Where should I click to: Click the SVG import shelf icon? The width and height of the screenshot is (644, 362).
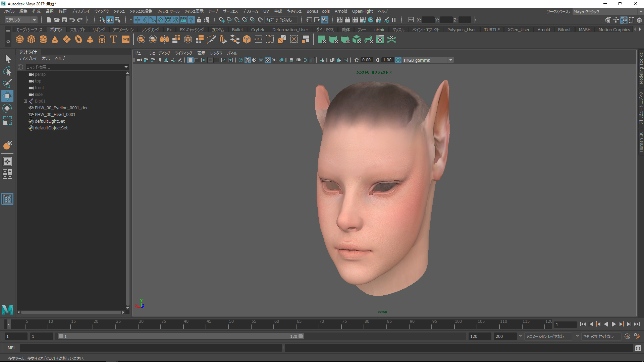[x=125, y=40]
